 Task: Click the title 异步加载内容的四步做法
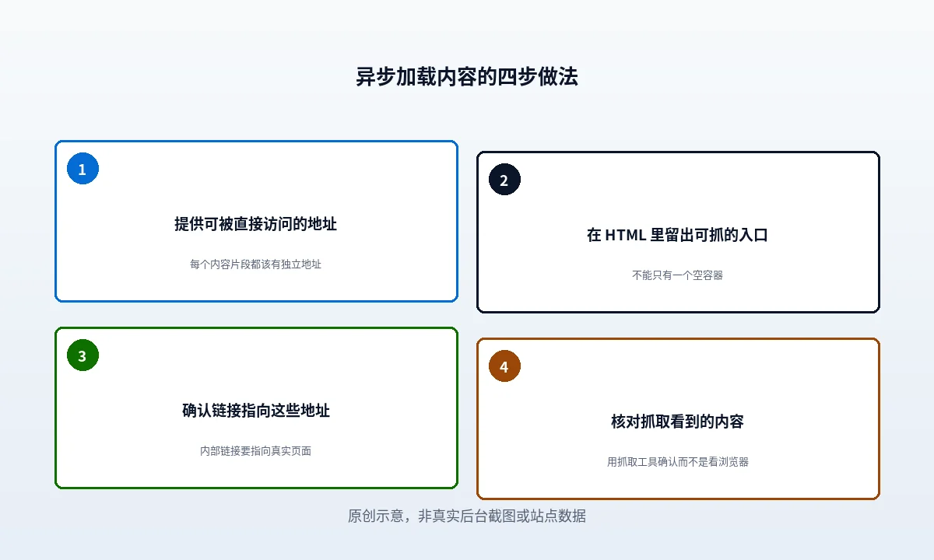(467, 77)
